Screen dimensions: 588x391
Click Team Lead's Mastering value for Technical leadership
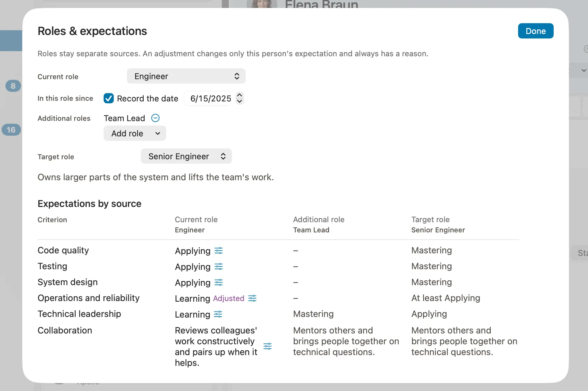[313, 314]
